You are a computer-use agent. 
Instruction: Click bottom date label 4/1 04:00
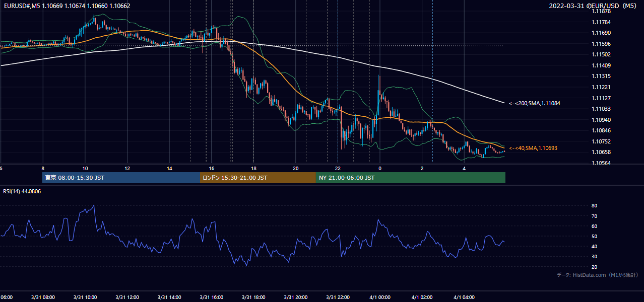point(464,297)
